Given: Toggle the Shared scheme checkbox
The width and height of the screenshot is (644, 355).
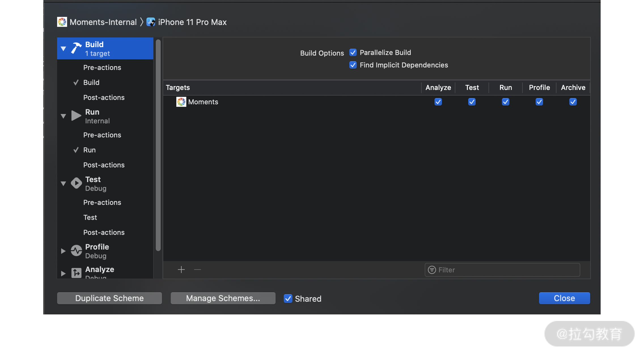Looking at the screenshot, I should [x=288, y=299].
